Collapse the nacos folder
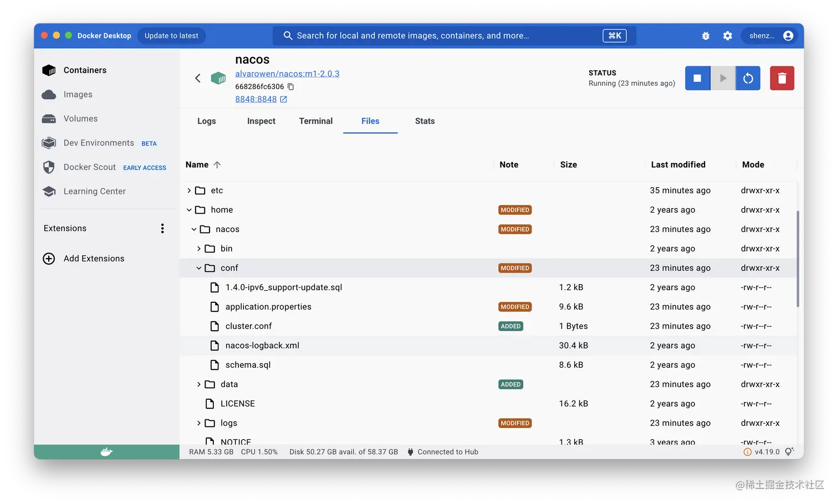 point(194,229)
